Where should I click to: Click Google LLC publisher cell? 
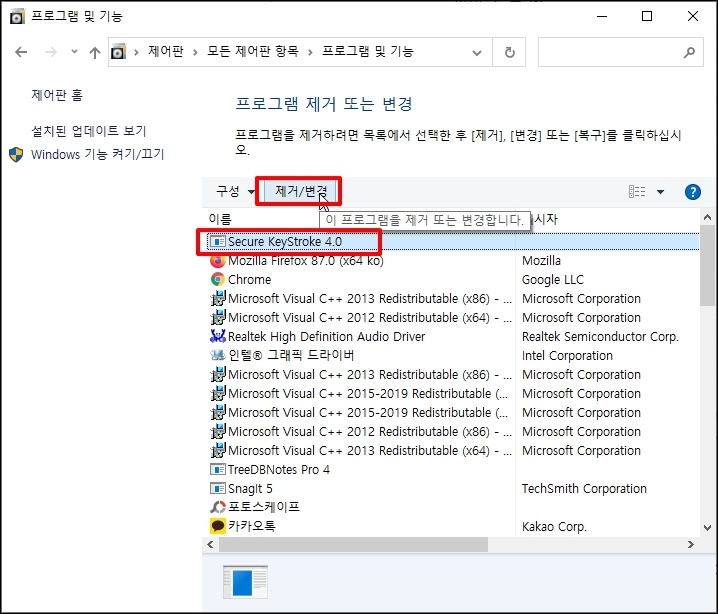click(553, 279)
